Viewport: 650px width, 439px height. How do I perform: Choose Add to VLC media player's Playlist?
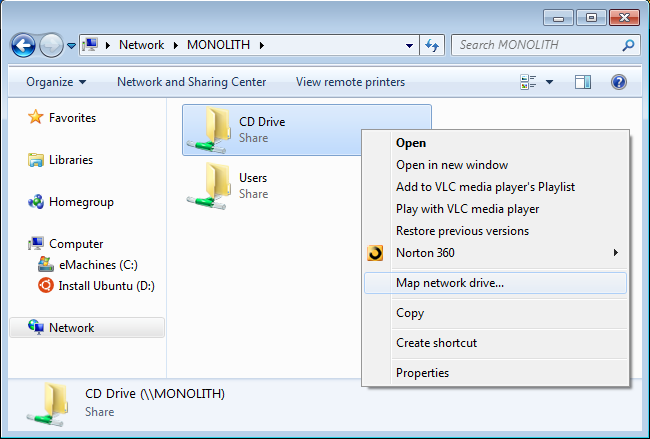click(x=495, y=187)
